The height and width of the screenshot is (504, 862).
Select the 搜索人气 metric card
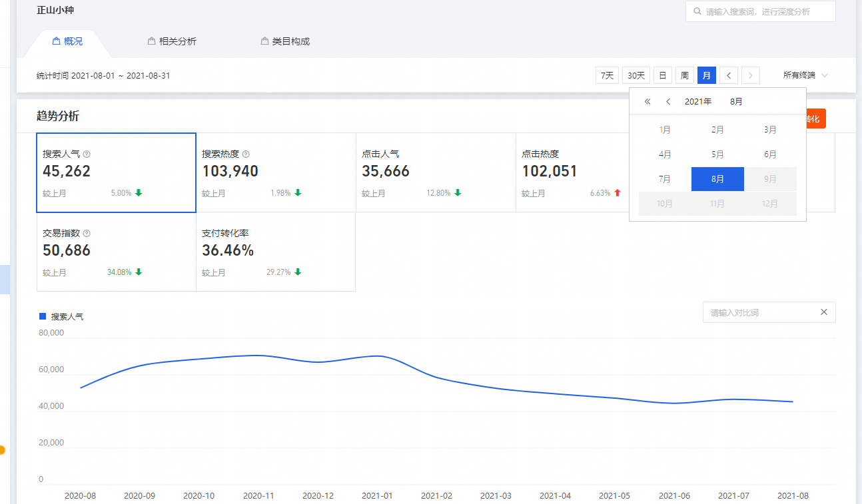pos(116,173)
